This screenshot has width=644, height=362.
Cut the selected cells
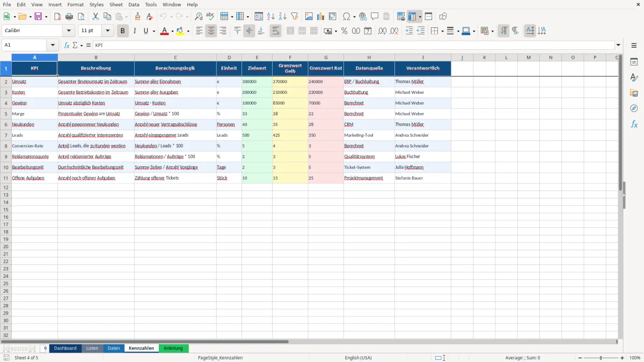96,17
